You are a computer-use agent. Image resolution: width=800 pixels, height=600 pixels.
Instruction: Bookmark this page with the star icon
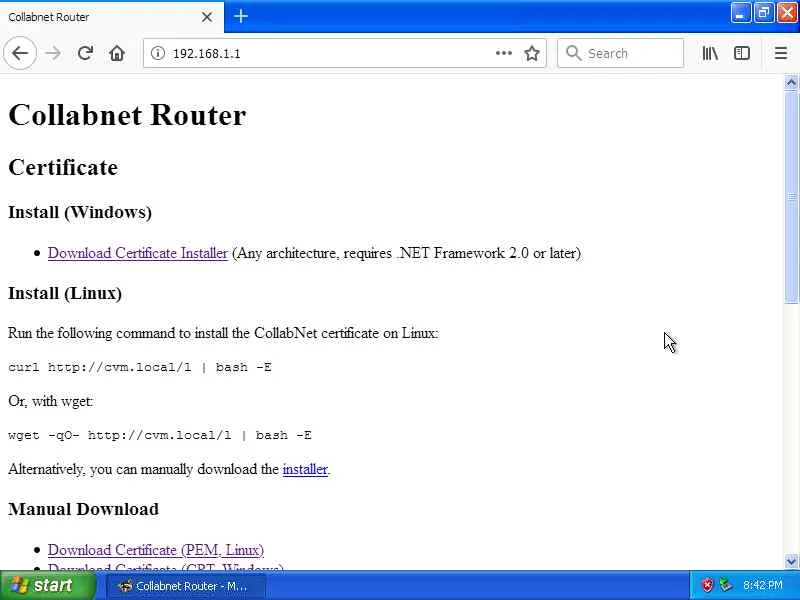click(x=532, y=53)
